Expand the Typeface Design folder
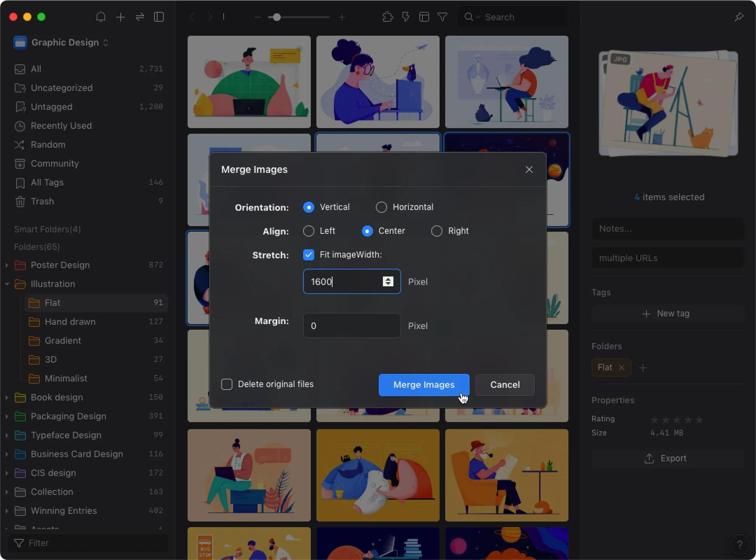 click(7, 435)
